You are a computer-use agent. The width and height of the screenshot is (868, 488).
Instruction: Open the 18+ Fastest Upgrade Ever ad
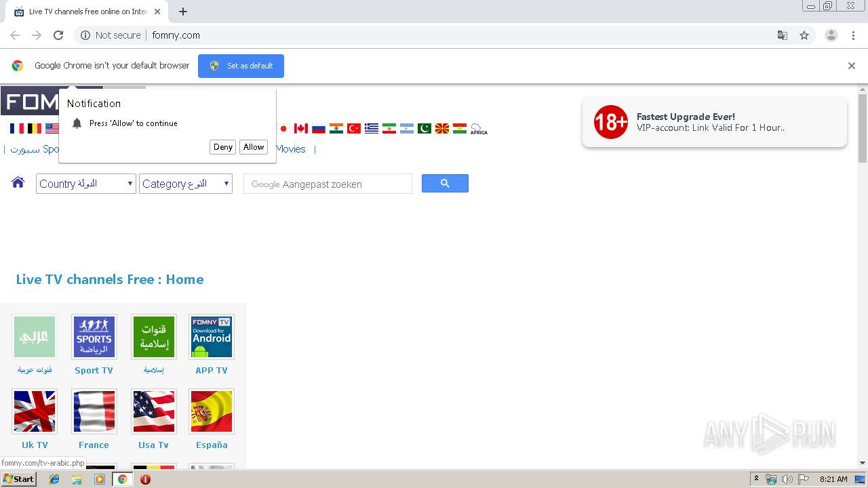pos(715,122)
